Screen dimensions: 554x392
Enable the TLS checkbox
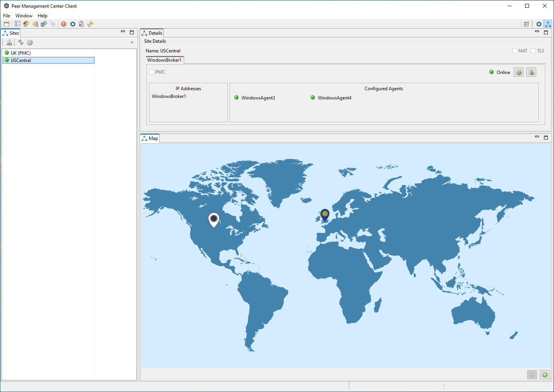click(533, 51)
